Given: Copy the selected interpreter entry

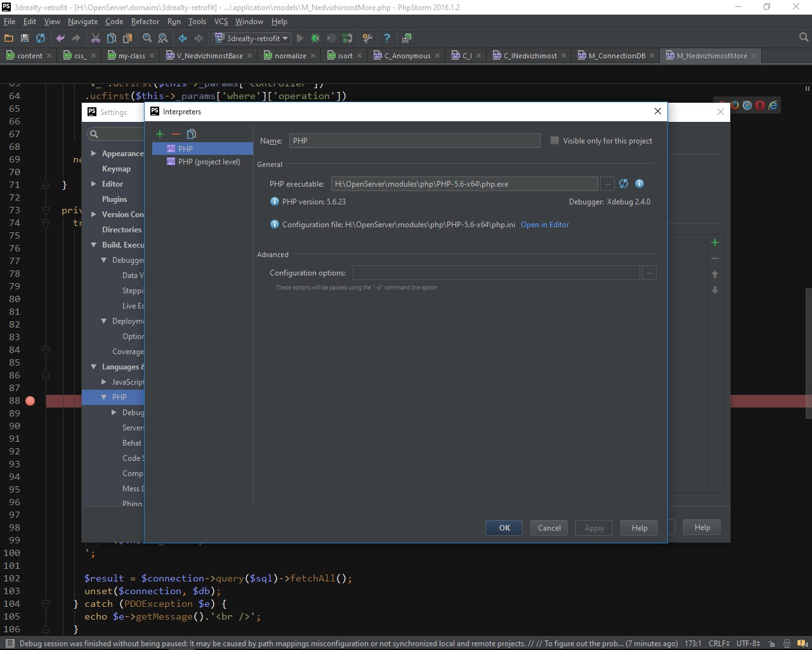Looking at the screenshot, I should (192, 134).
